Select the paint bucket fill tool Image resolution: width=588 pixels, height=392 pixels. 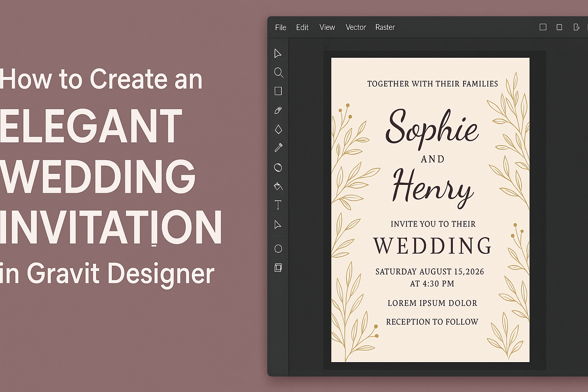coord(278,186)
